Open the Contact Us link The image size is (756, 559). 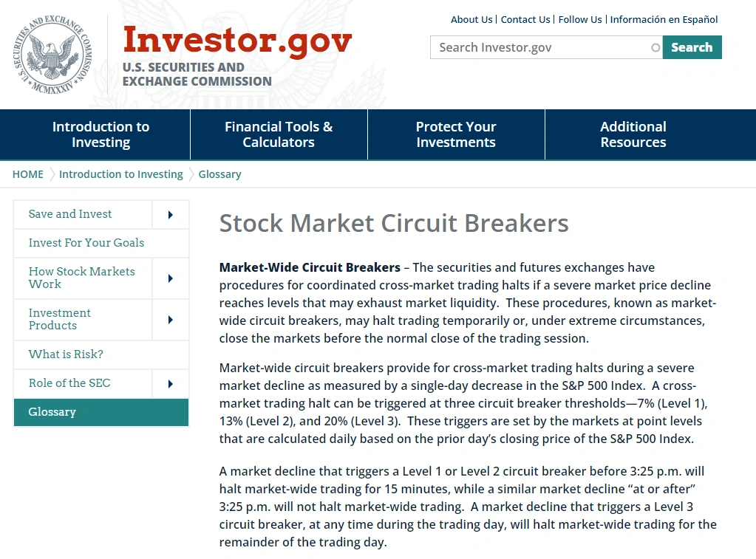525,20
